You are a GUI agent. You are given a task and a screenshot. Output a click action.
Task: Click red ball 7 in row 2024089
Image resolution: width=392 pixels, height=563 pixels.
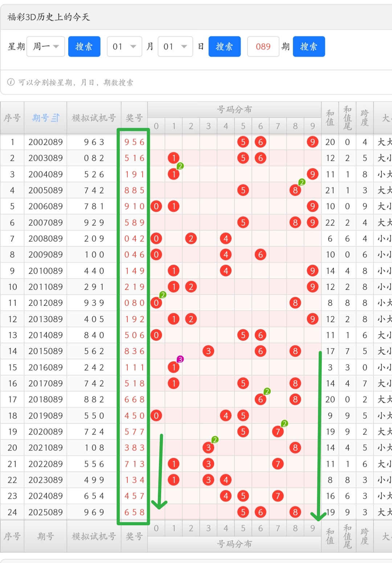click(278, 496)
